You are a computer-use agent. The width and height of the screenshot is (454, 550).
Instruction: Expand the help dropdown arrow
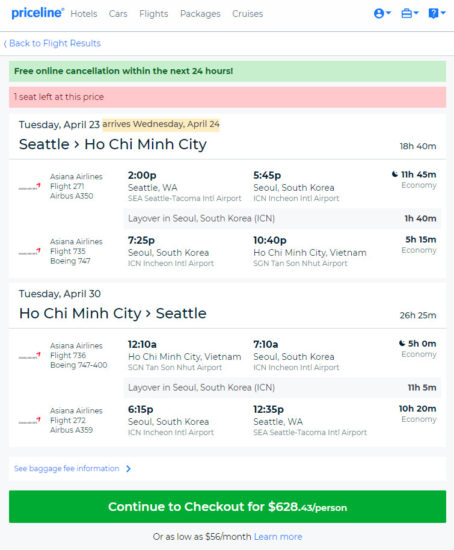point(443,13)
